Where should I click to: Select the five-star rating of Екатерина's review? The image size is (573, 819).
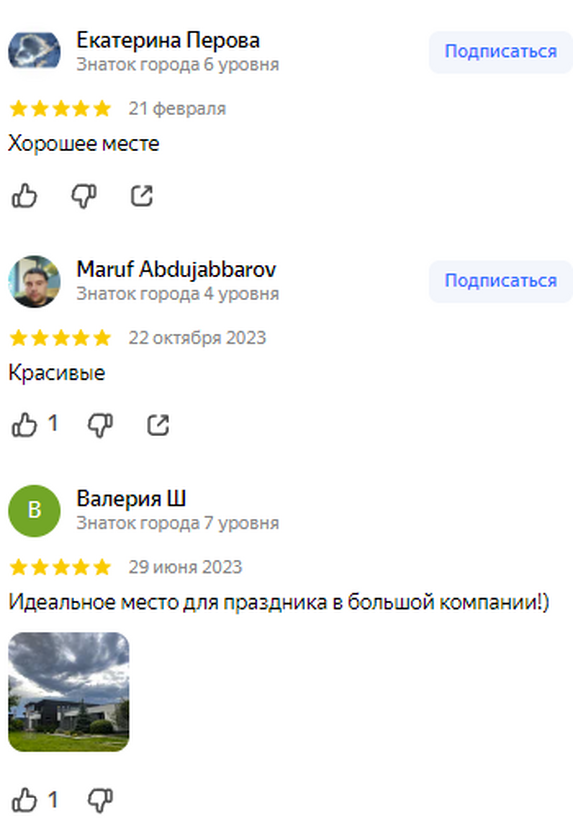[60, 109]
